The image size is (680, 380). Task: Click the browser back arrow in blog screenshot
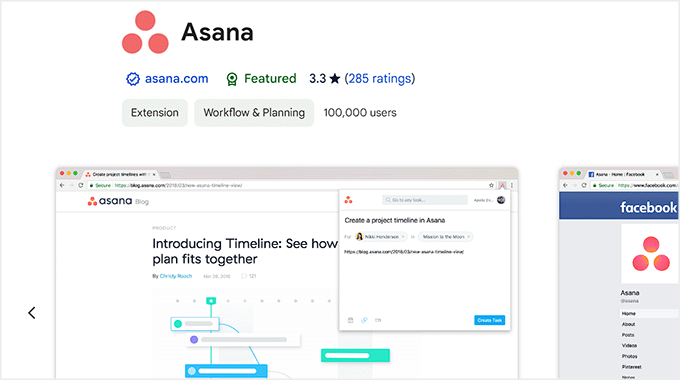point(62,185)
